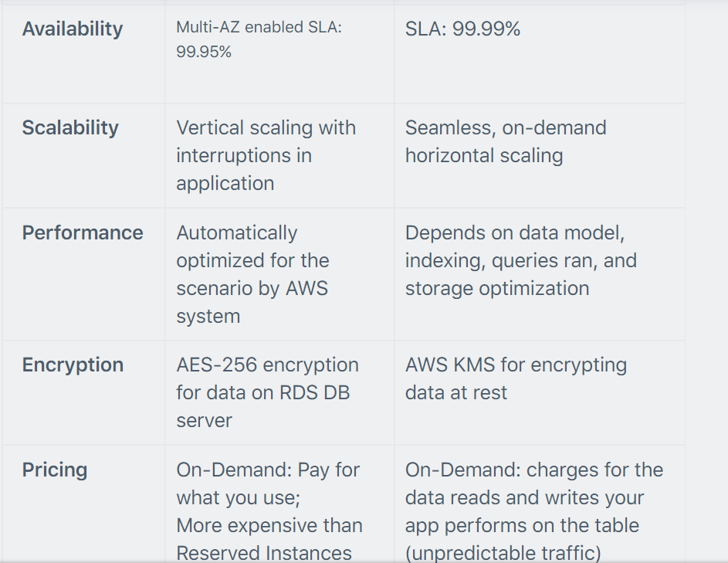Click 'Depends on data model' cell
The image size is (728, 563).
tap(521, 260)
